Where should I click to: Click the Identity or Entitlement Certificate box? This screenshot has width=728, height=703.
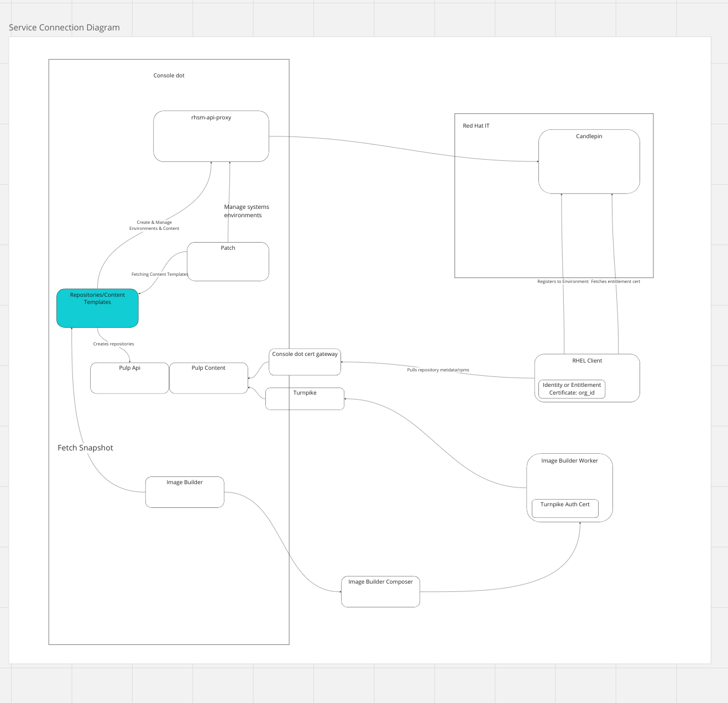572,389
